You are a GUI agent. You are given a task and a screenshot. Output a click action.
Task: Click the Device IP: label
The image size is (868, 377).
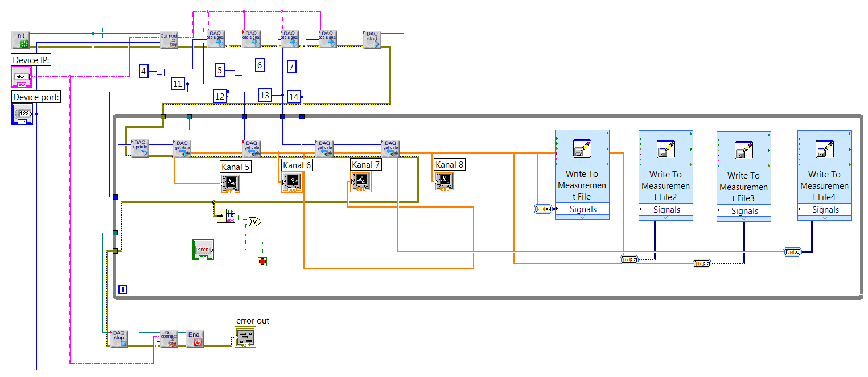tap(31, 60)
